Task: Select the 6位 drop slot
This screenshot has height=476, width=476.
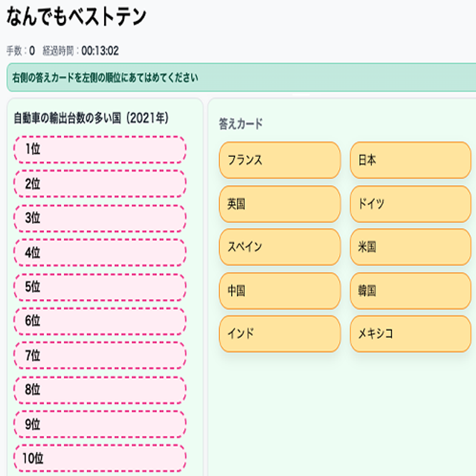Action: click(100, 321)
